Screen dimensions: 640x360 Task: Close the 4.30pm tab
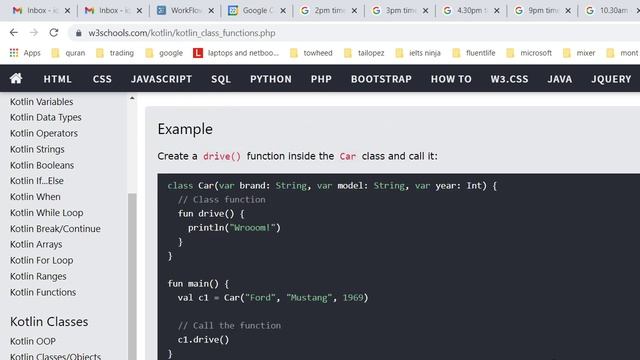(497, 11)
